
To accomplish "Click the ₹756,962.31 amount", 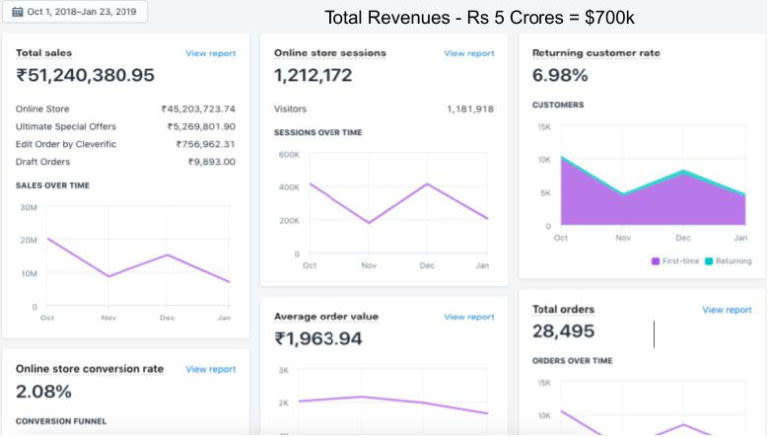I will [206, 144].
